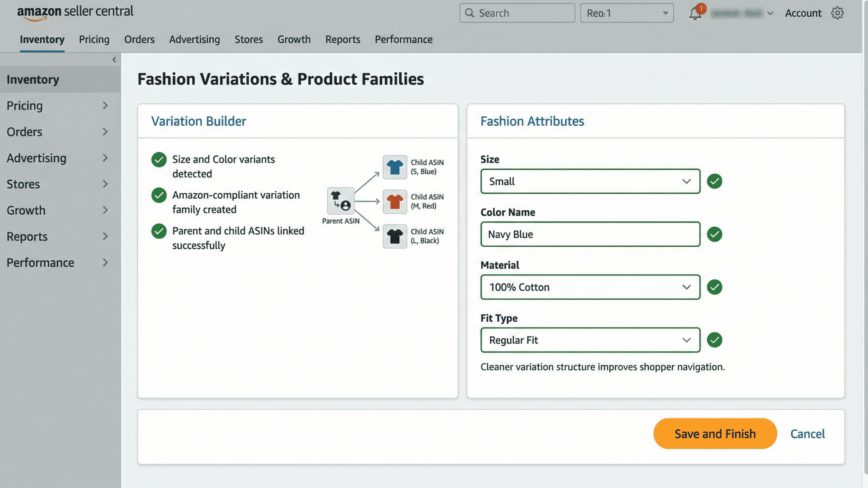Image resolution: width=868 pixels, height=488 pixels.
Task: Click the checkmark next to the Size field
Action: 714,181
